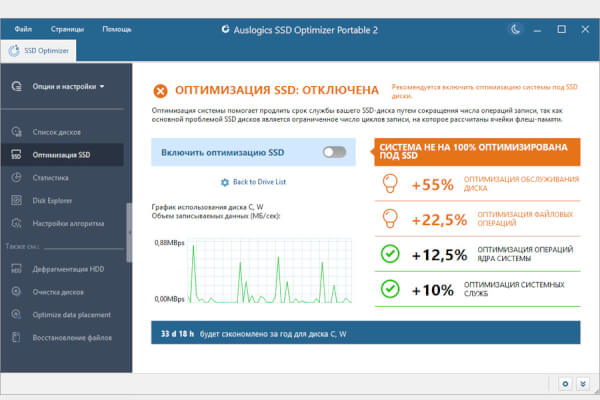This screenshot has width=600, height=400.
Task: Click the orange X status icon
Action: [x=160, y=91]
